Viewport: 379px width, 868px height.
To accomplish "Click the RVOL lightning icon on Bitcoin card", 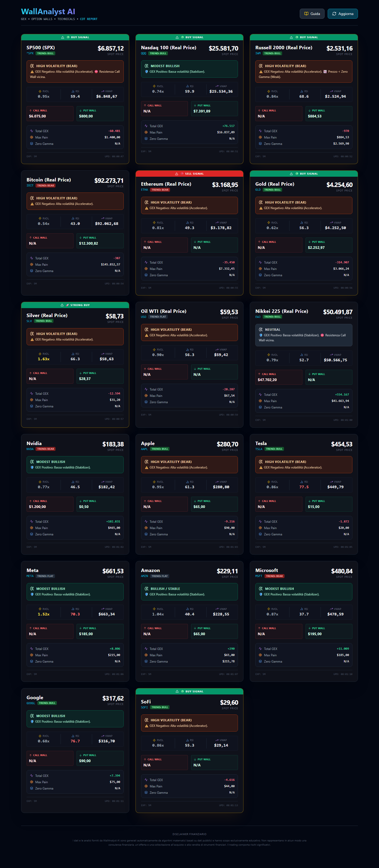I will (40, 218).
